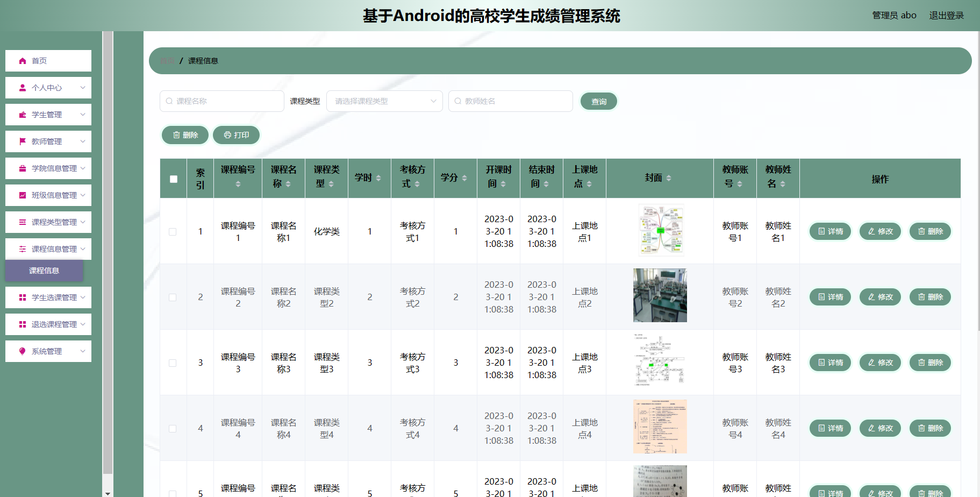Click the grid icon for 退选课程管理

(23, 324)
